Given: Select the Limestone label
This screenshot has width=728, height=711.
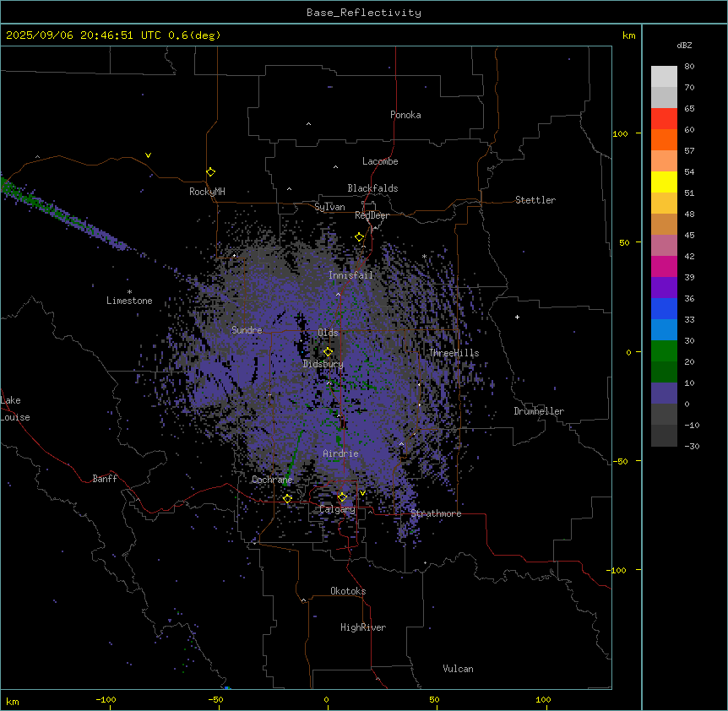Looking at the screenshot, I should pos(129,301).
